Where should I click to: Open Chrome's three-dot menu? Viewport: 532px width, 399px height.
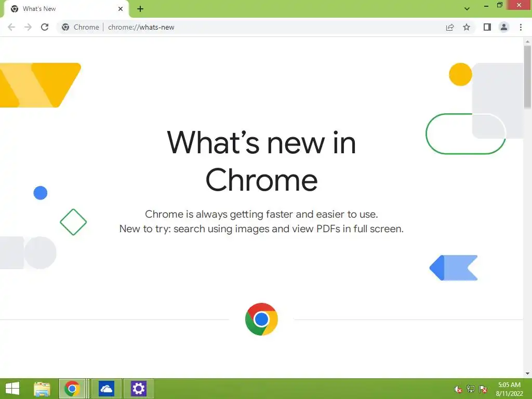tap(521, 27)
